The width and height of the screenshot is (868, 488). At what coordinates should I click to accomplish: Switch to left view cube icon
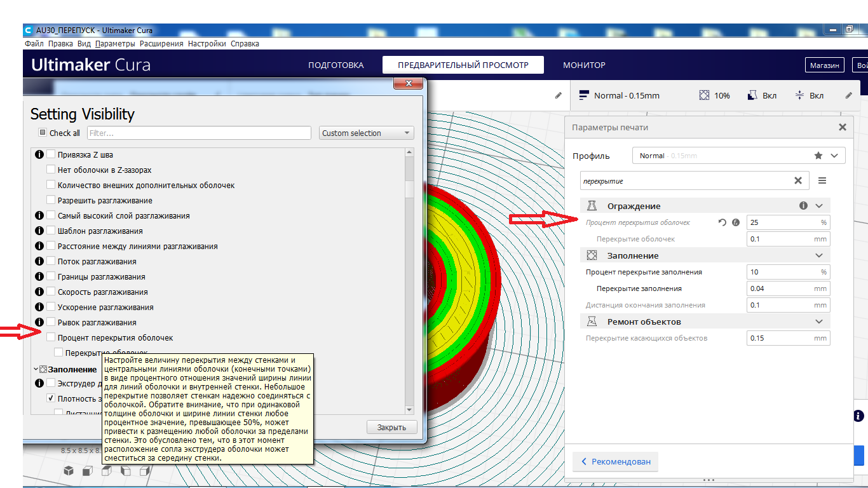click(126, 471)
